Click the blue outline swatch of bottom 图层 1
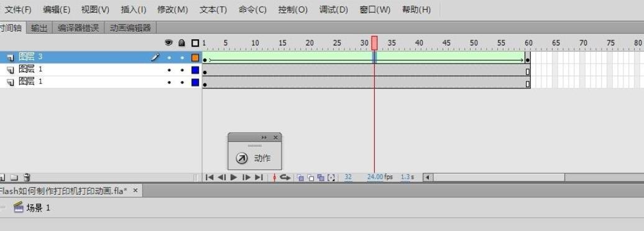Image resolution: width=644 pixels, height=231 pixels. click(195, 83)
